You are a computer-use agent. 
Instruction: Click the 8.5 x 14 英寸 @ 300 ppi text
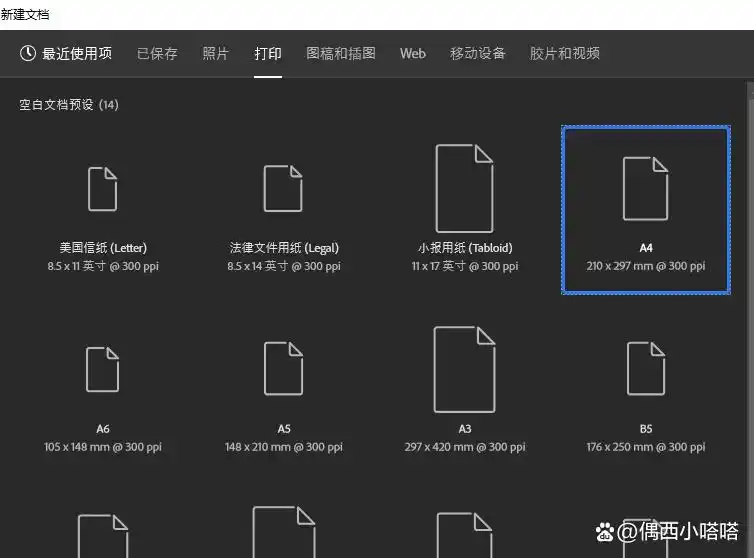click(x=284, y=266)
